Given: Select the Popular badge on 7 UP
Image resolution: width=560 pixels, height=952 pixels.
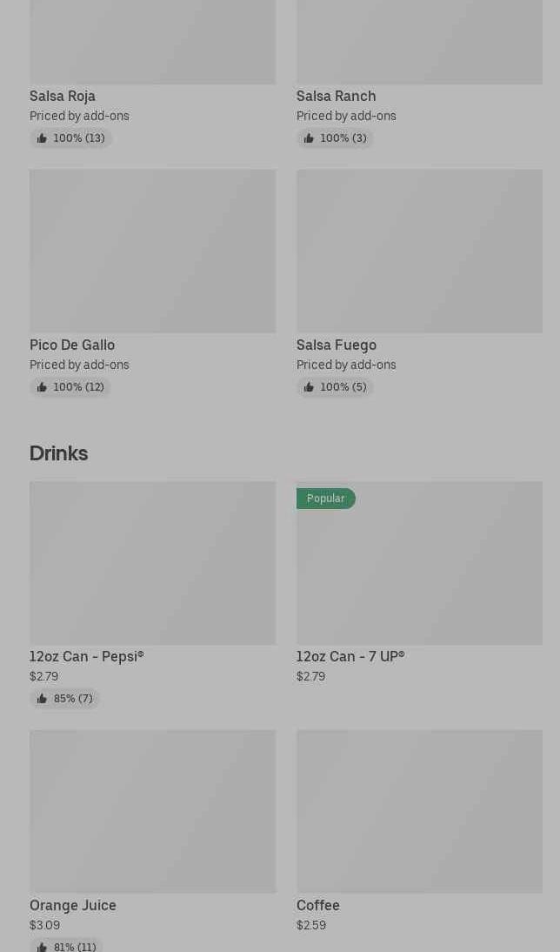Looking at the screenshot, I should point(326,499).
